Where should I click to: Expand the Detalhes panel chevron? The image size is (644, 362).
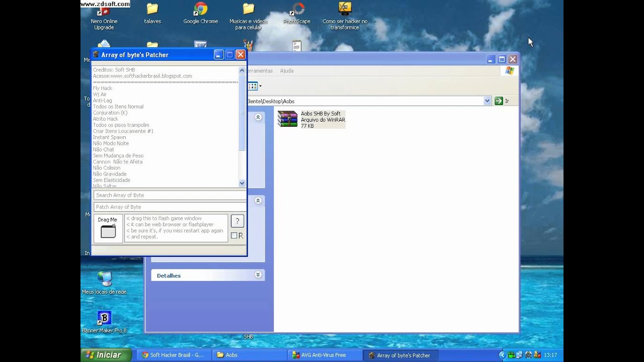(x=258, y=275)
